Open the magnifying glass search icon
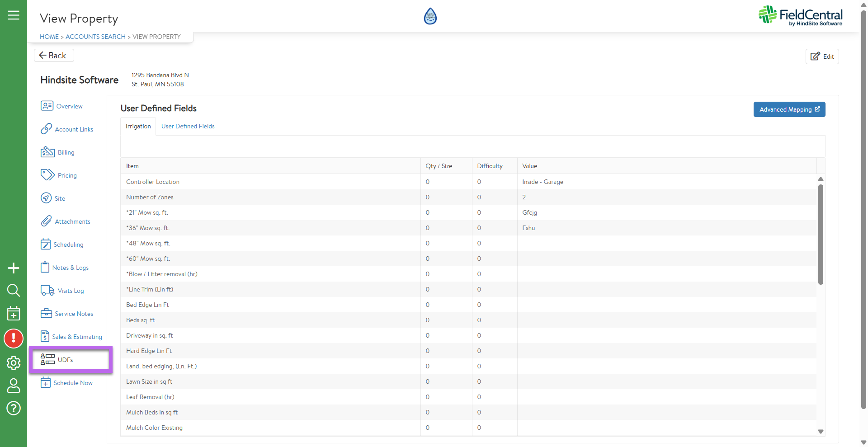Screen dimensions: 868x447 (x=14, y=290)
